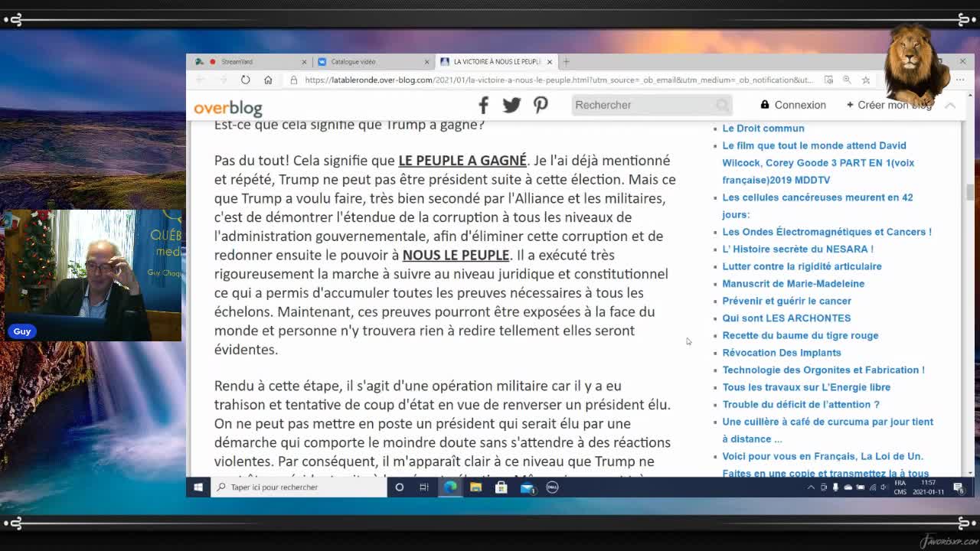Open Le Droit commun link
Viewport: 980px width, 551px height.
coord(763,129)
